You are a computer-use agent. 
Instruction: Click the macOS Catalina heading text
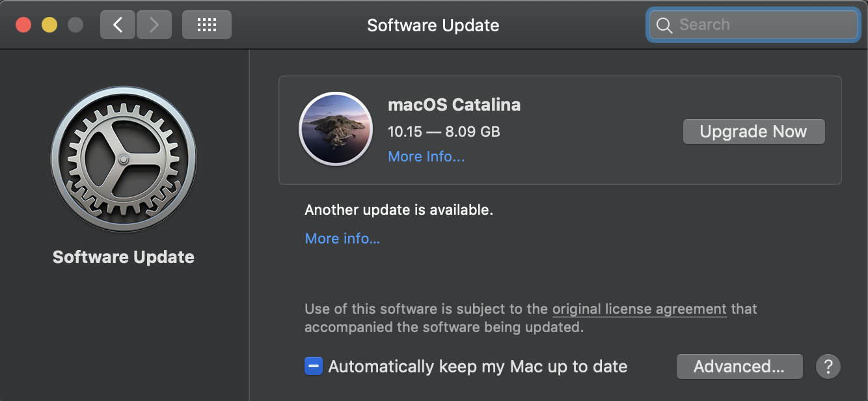coord(454,104)
